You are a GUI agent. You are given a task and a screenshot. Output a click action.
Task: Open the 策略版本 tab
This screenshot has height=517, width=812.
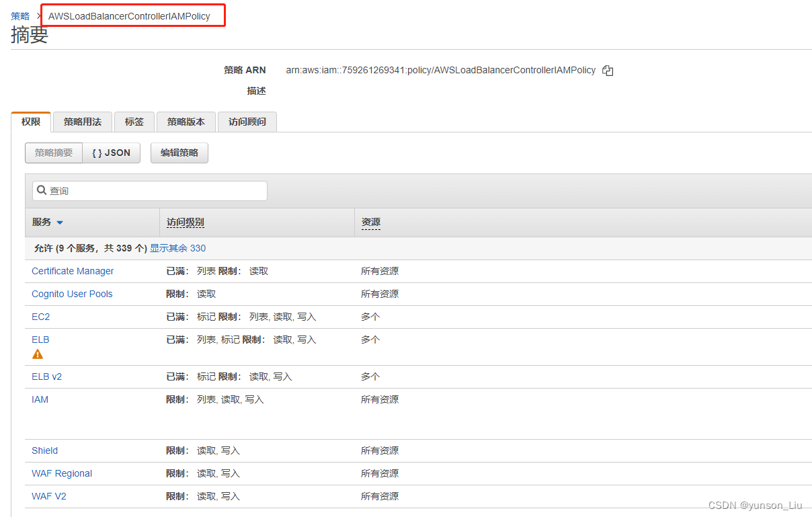tap(186, 122)
